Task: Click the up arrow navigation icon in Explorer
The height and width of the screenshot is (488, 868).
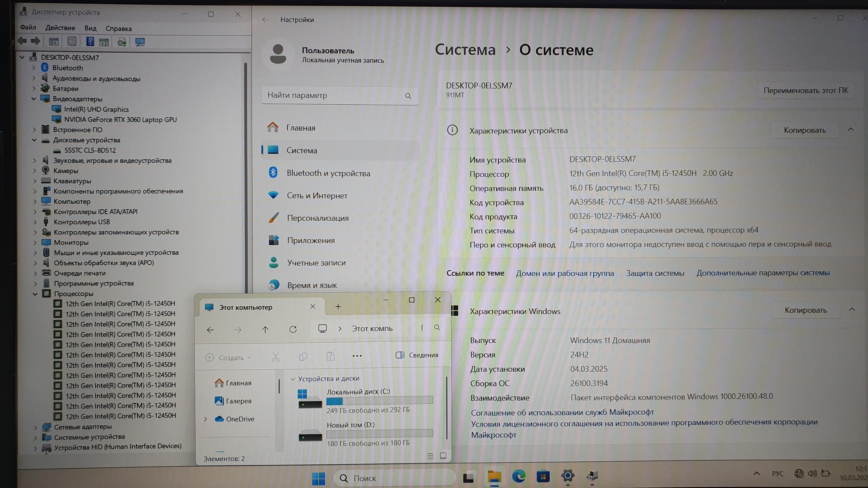Action: click(x=265, y=329)
